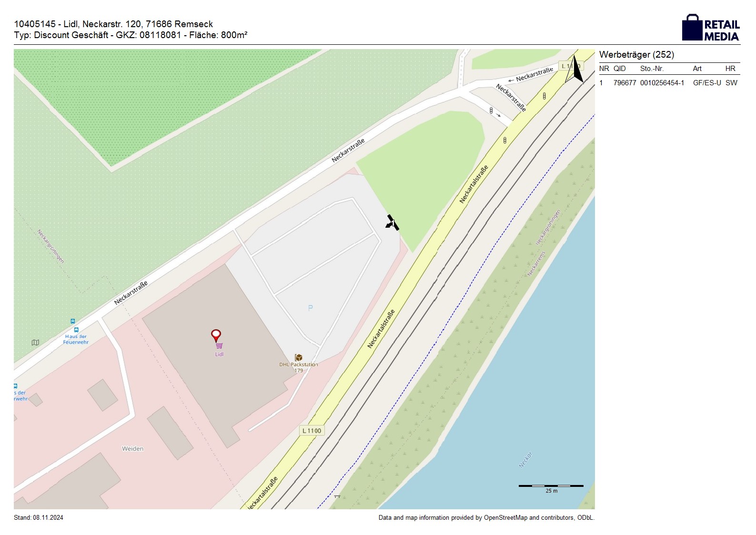Click the map info board icon

pyautogui.click(x=35, y=343)
